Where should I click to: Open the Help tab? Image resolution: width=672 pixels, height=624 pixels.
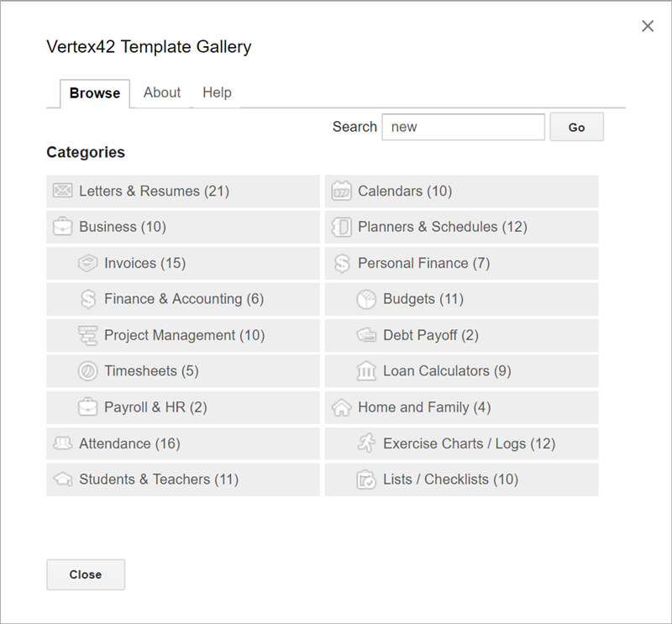pos(217,92)
